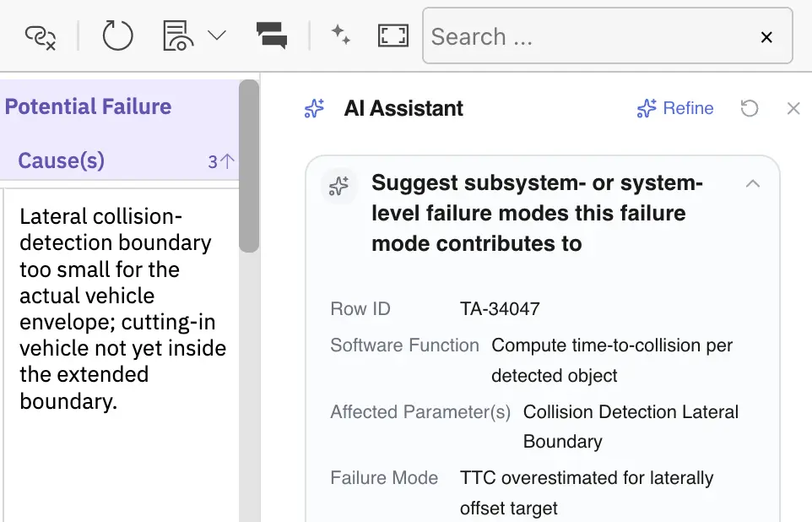Click 'TTC overestimated for laterally offset target' text
The height and width of the screenshot is (522, 812).
587,493
